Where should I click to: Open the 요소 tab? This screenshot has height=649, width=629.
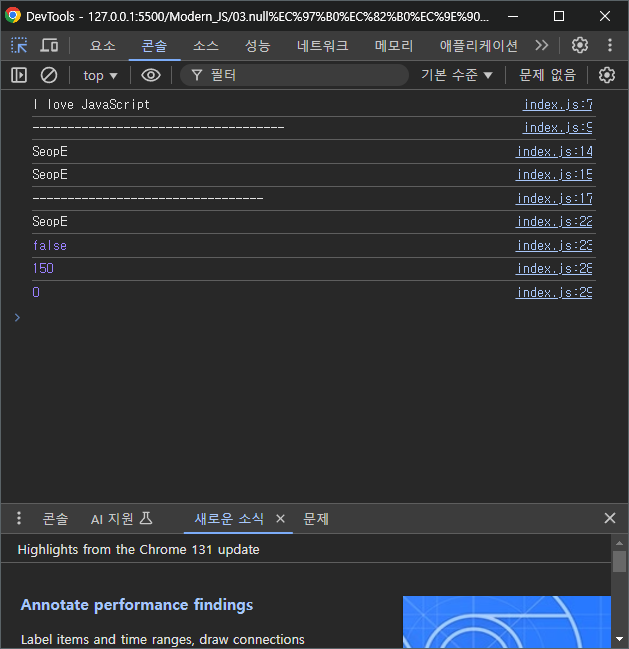103,45
